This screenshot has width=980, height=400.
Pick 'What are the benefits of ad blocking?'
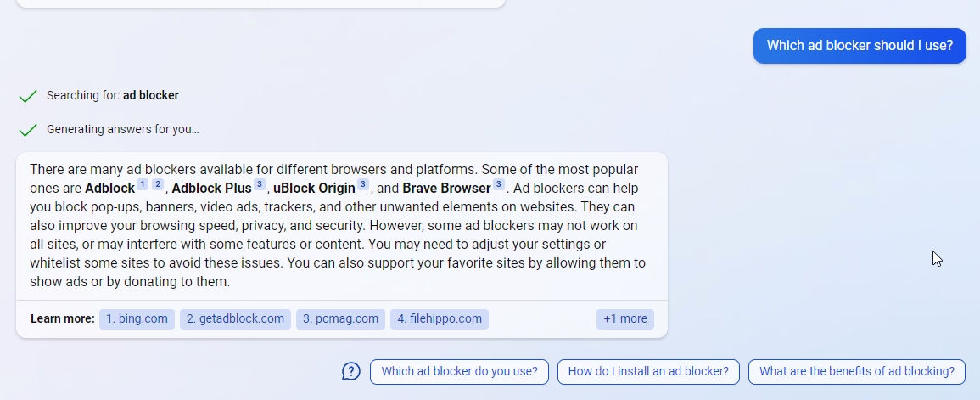tap(856, 371)
